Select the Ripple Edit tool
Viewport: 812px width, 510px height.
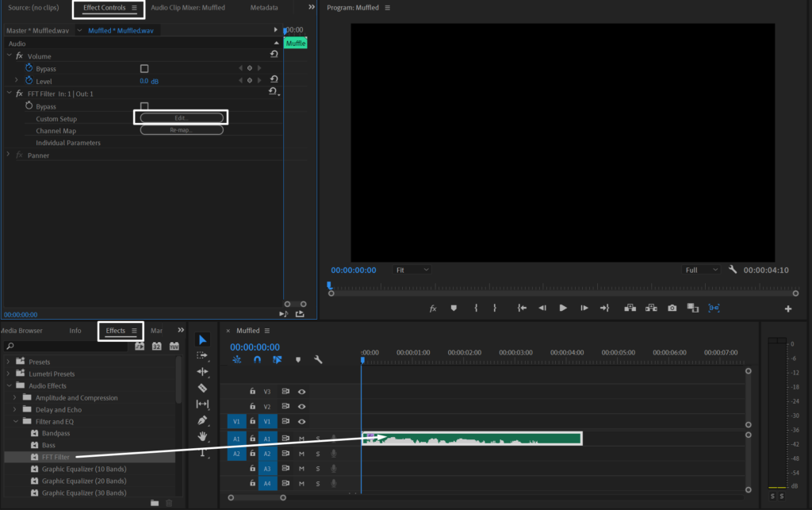pos(202,371)
